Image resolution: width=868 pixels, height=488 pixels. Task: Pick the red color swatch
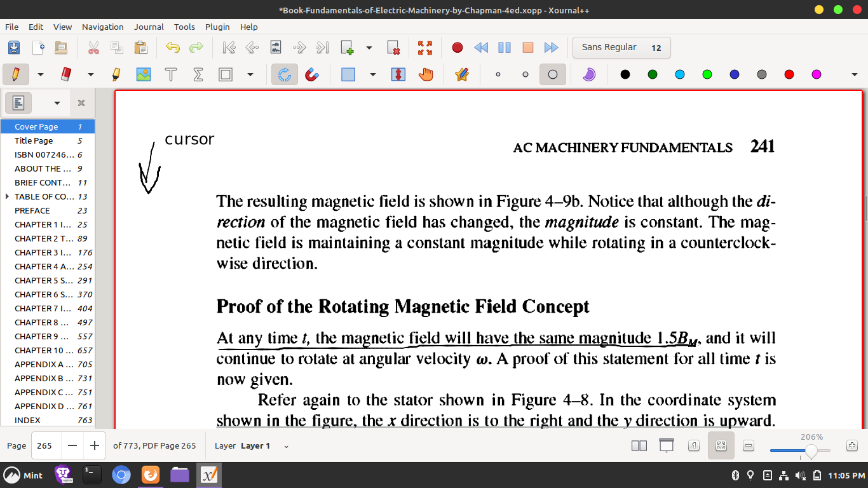[x=789, y=74]
